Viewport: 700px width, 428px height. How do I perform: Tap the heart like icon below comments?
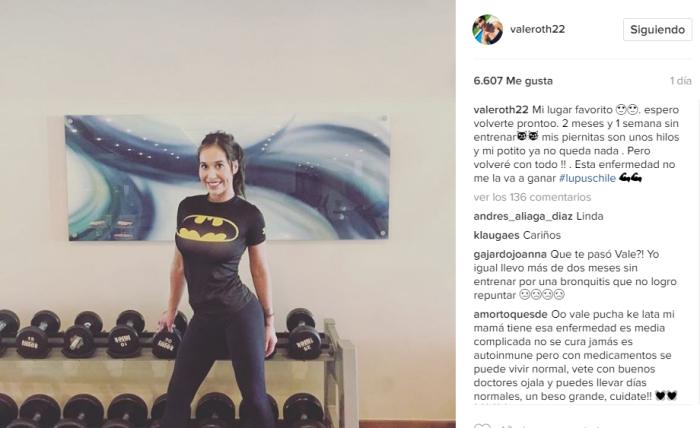(482, 425)
